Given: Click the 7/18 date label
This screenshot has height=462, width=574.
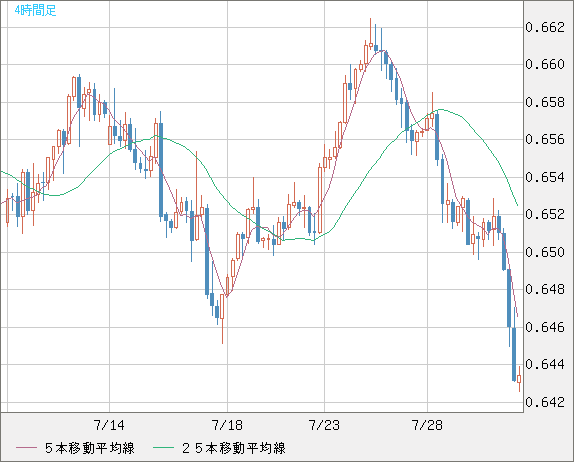Looking at the screenshot, I should click(227, 425).
